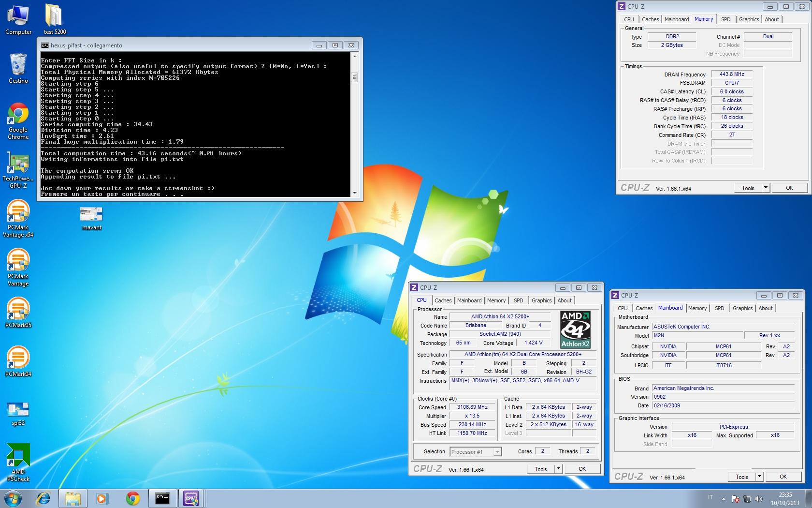Screen dimensions: 812x508
Task: Click the hexus_pifast console window icon
Action: click(44, 45)
